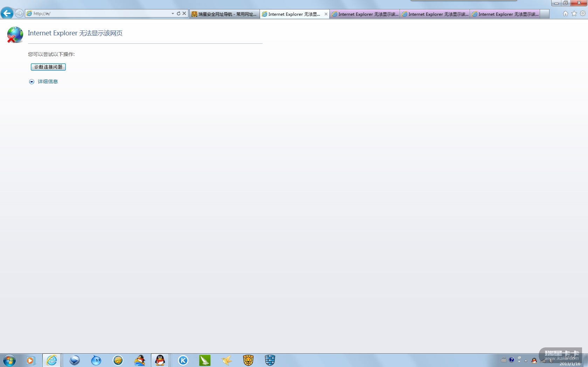The height and width of the screenshot is (367, 588).
Task: Switch to the 瑞星安全网址导航 tab
Action: click(224, 14)
